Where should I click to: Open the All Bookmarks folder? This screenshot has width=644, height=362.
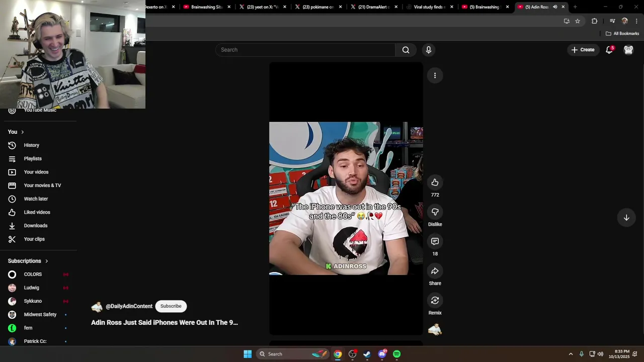coord(622,34)
